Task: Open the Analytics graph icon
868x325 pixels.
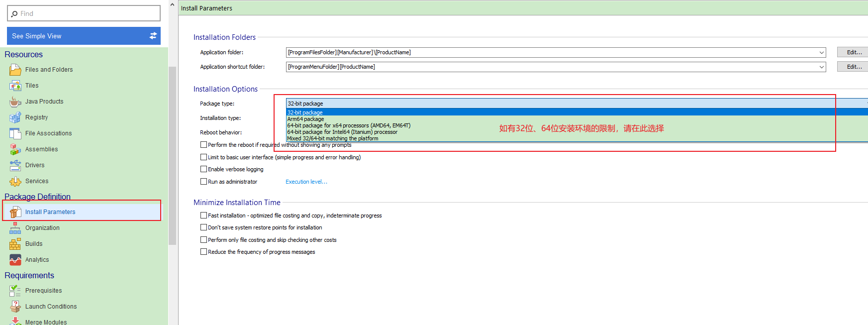Action: click(15, 260)
